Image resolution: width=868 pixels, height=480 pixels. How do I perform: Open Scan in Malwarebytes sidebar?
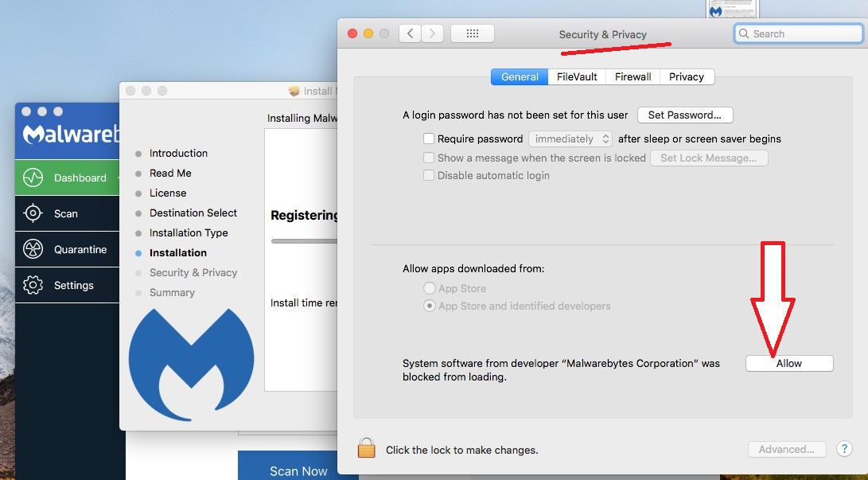click(67, 213)
